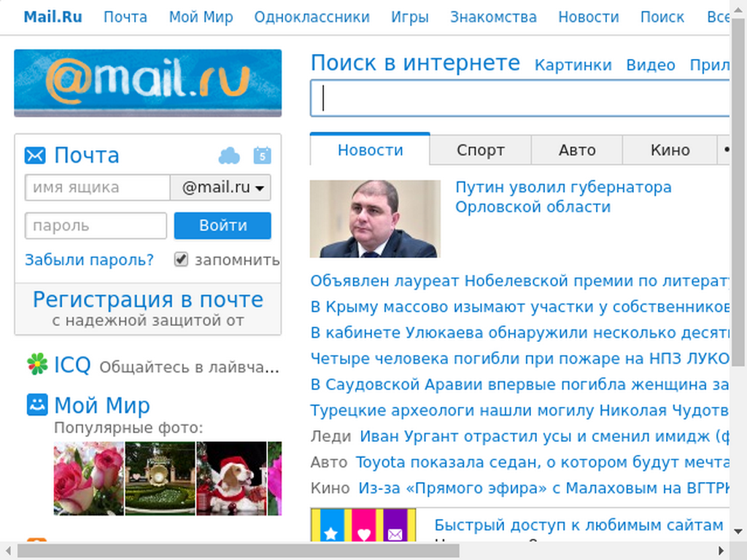This screenshot has width=747, height=560.
Task: Open the calendar icon in mail box
Action: tap(262, 156)
